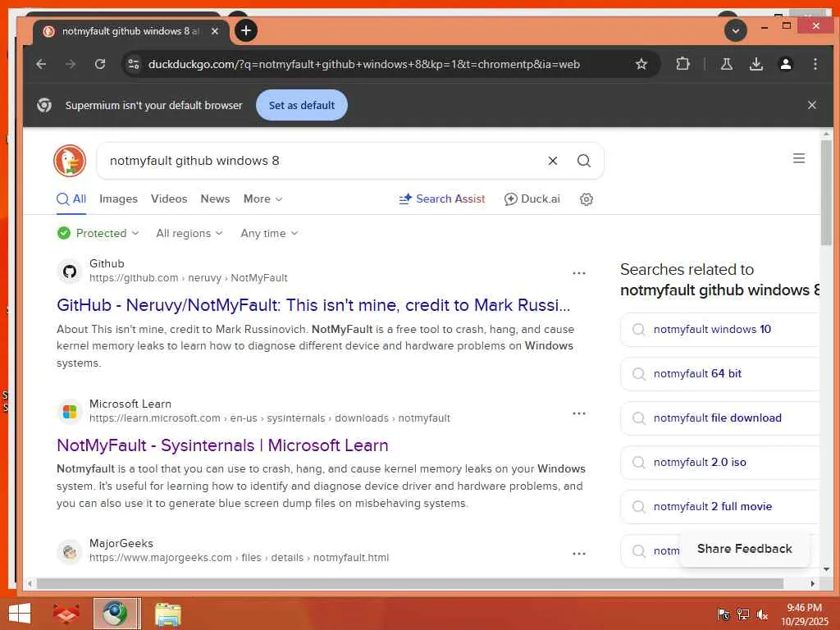Search related: notmyfault 2 full movie
This screenshot has width=840, height=630.
720,506
